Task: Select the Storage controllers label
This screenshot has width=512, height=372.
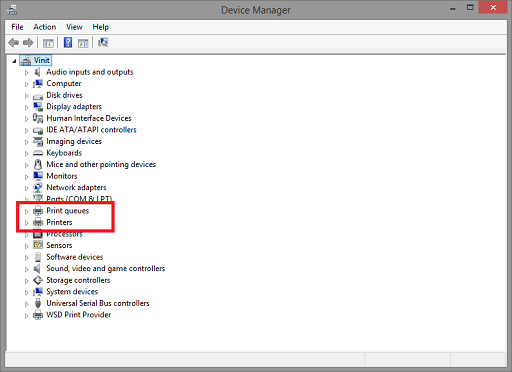Action: [x=78, y=280]
